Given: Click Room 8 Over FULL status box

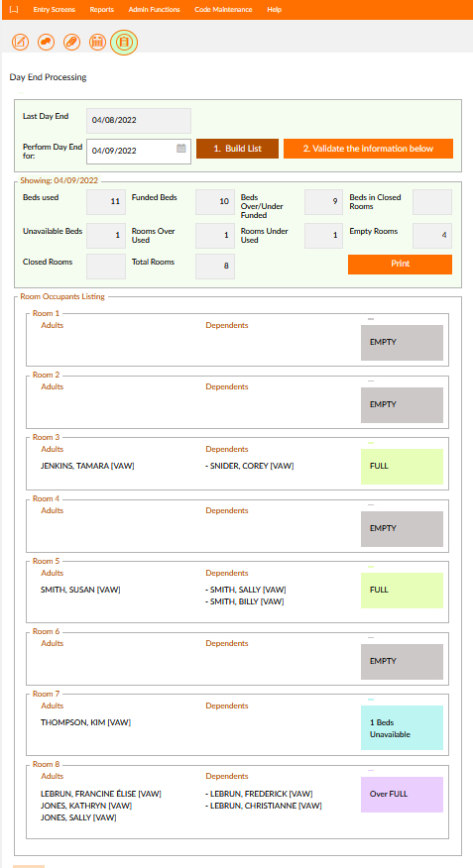Looking at the screenshot, I should (403, 795).
